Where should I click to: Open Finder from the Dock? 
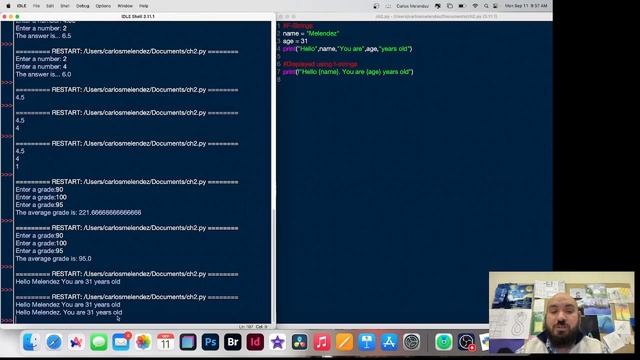click(31, 342)
